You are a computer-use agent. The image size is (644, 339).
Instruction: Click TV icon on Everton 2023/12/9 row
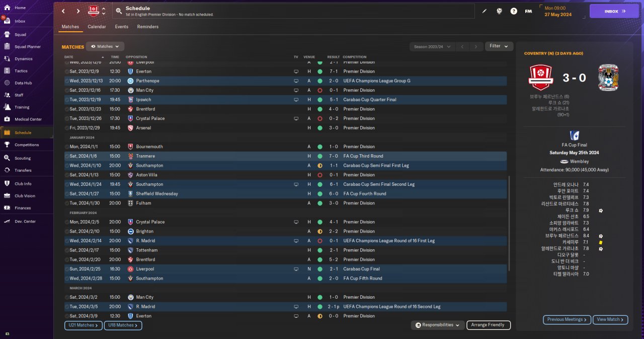296,72
